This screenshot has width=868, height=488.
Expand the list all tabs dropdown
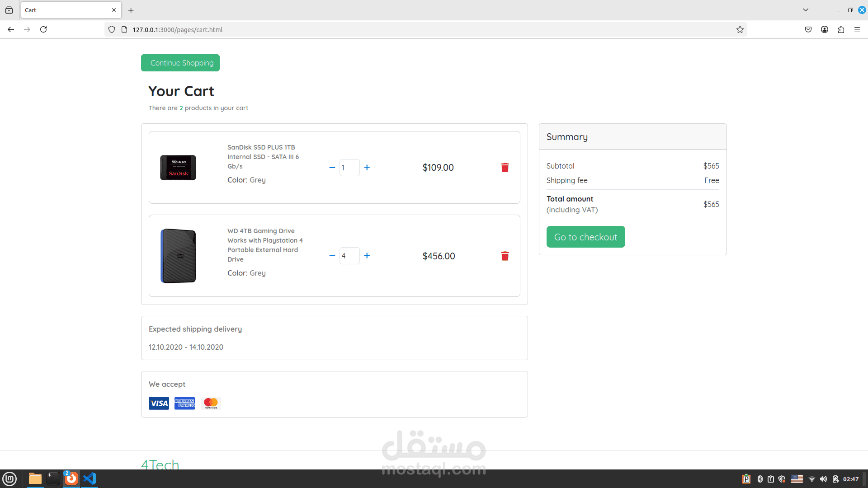click(806, 10)
